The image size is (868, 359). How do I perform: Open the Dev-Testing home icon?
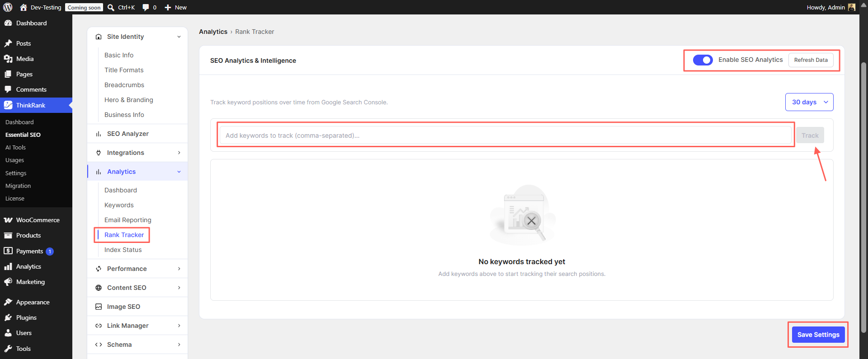24,7
